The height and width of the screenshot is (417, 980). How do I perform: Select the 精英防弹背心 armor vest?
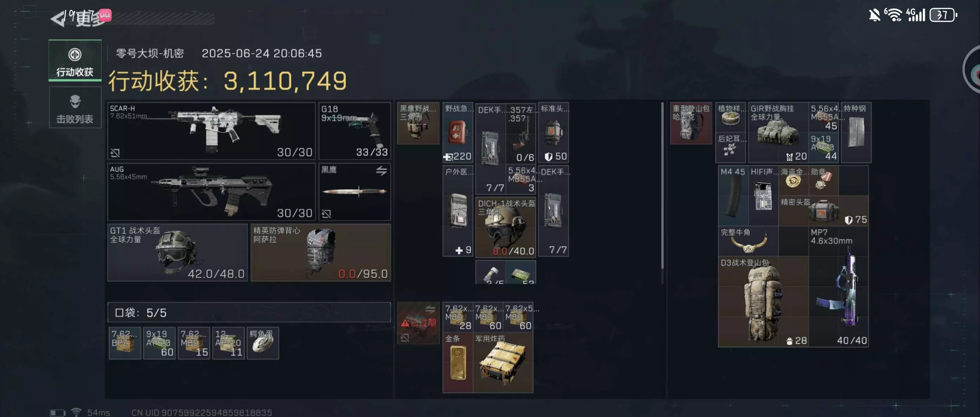321,252
